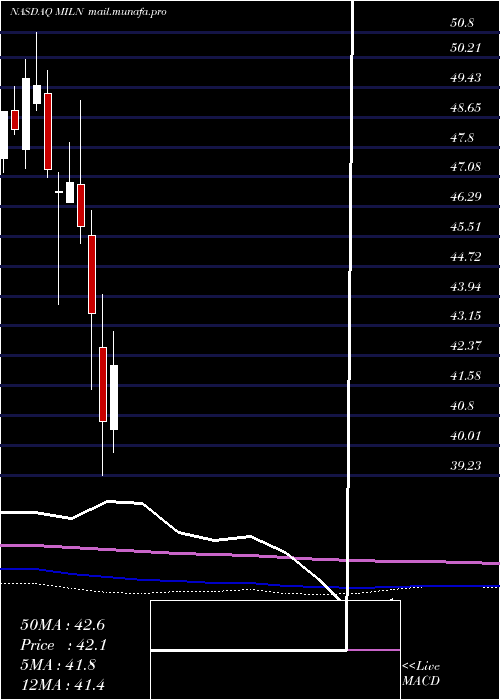
Task: Select the last white candlestick near 41
Action: point(114,397)
